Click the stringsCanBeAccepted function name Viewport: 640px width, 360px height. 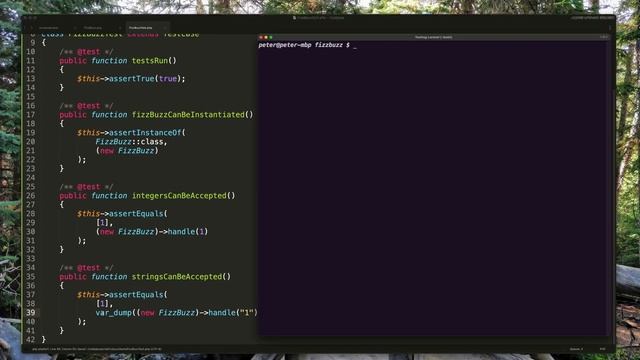(176, 277)
